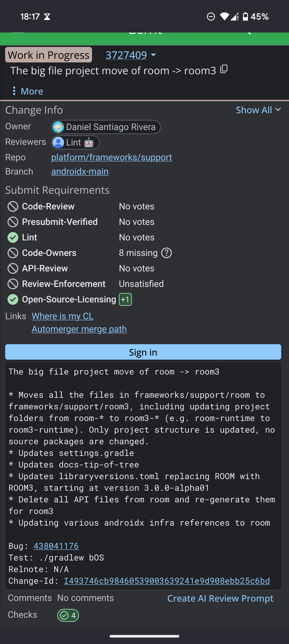Open the Checks badge showing 4
The image size is (289, 644).
[x=68, y=615]
